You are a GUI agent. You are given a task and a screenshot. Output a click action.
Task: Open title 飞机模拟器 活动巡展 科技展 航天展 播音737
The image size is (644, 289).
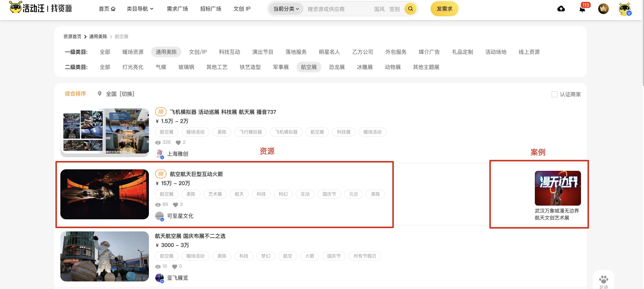pyautogui.click(x=223, y=112)
